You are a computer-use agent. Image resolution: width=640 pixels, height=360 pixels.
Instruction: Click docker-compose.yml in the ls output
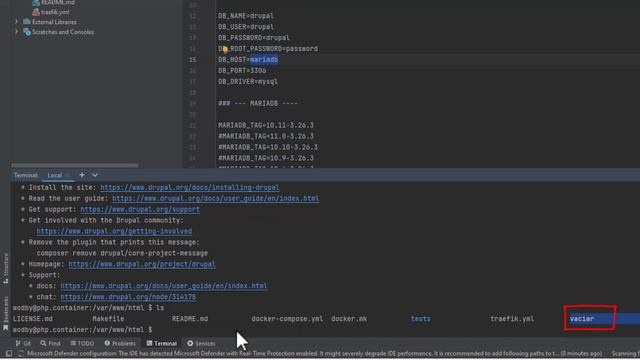287,319
